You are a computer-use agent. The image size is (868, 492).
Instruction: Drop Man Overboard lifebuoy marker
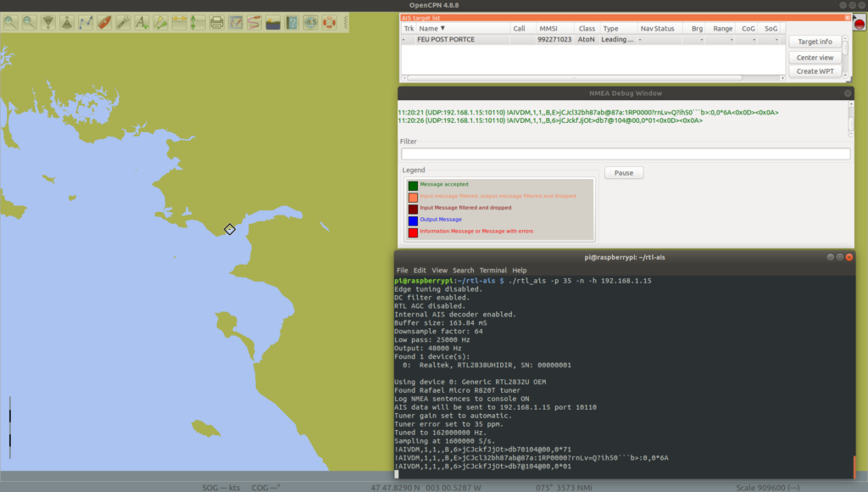(x=330, y=23)
